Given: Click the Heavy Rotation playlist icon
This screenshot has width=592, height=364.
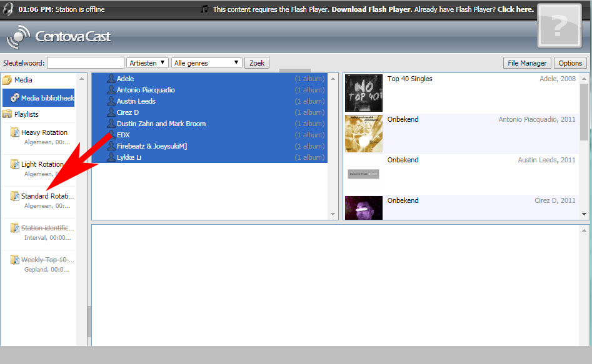Looking at the screenshot, I should pos(15,132).
